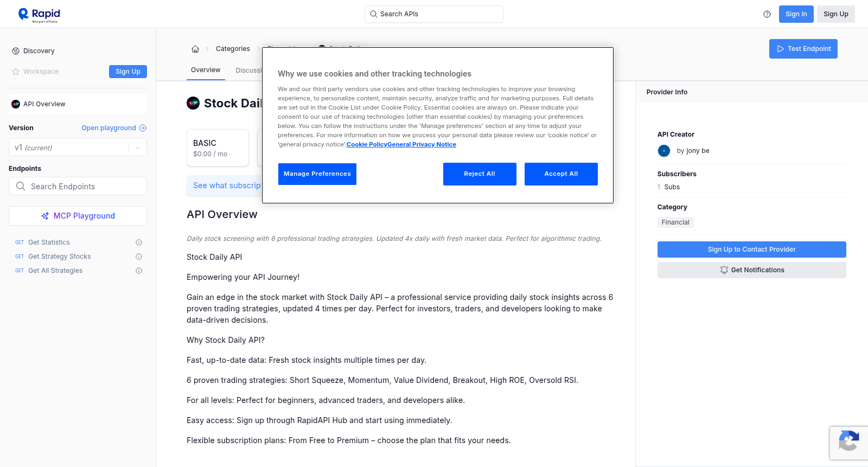
Task: Click the 'Subscribers' label
Action: [677, 174]
